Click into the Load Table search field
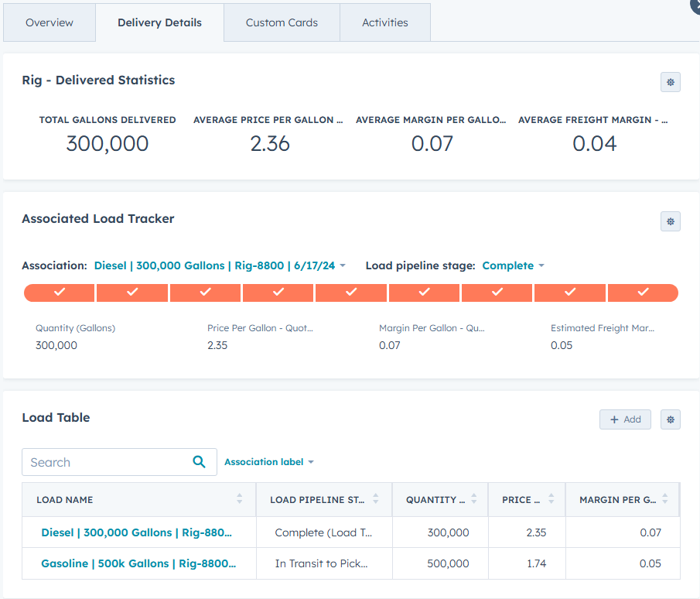The height and width of the screenshot is (599, 700). click(x=119, y=462)
